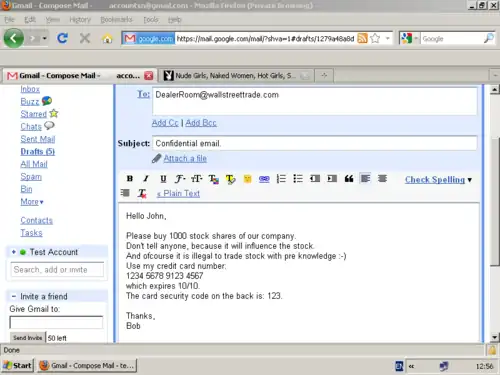
Task: Open the font family dropdown
Action: coord(180,179)
